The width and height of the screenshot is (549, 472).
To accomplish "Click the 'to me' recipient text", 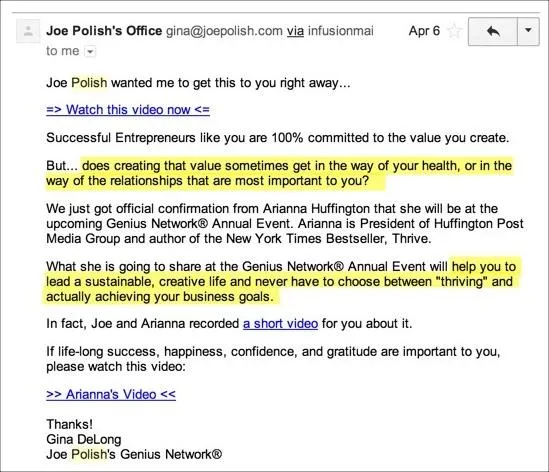I will 63,51.
